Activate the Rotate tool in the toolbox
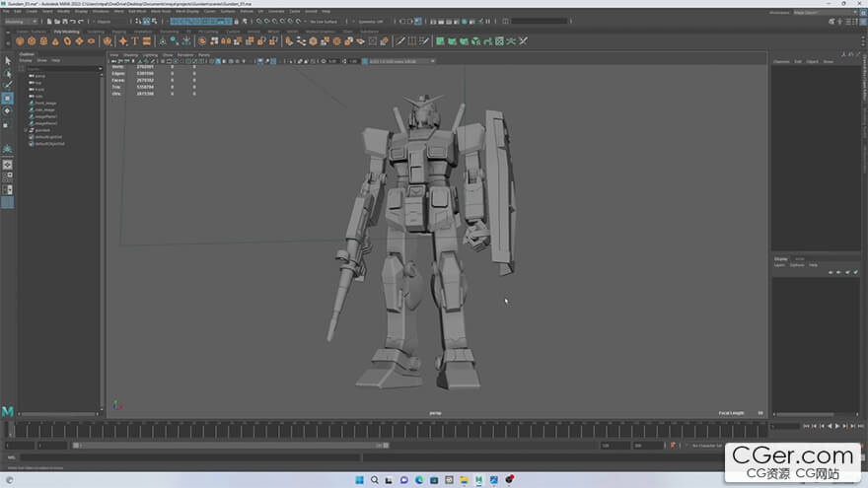The width and height of the screenshot is (868, 488). (x=8, y=111)
